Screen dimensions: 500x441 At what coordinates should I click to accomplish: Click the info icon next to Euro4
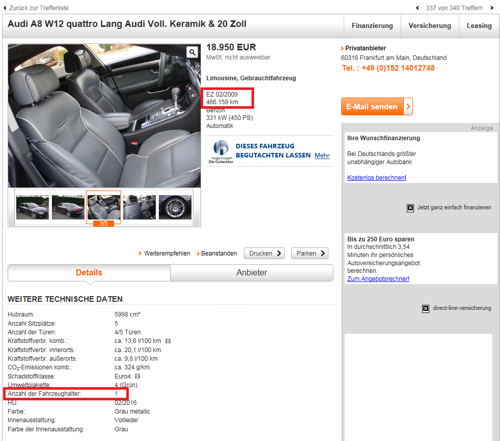(137, 376)
